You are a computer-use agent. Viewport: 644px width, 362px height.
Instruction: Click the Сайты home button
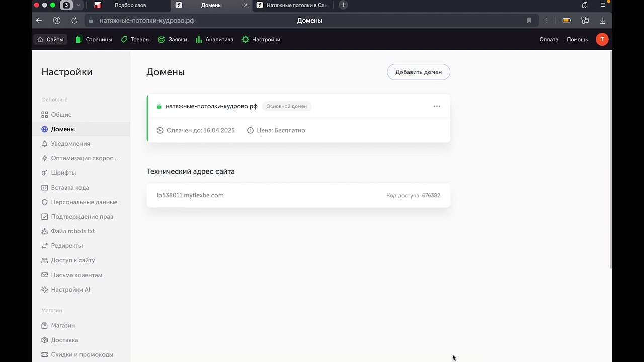point(50,39)
